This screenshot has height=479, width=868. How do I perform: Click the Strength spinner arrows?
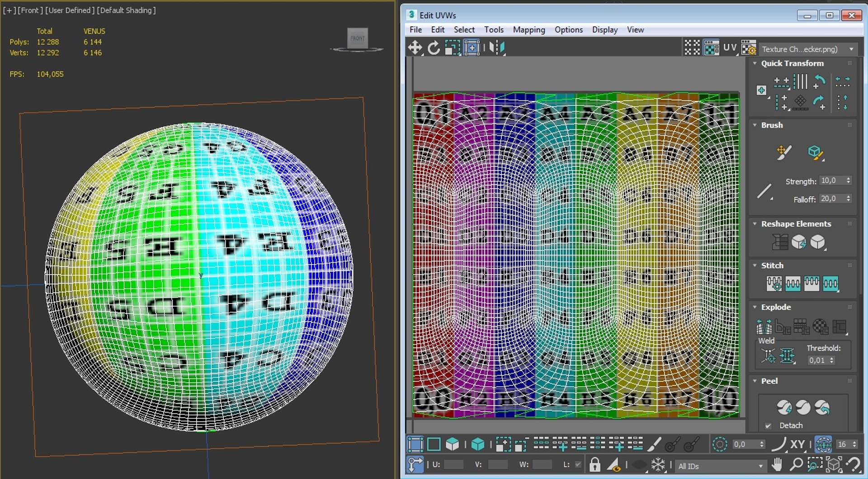849,180
